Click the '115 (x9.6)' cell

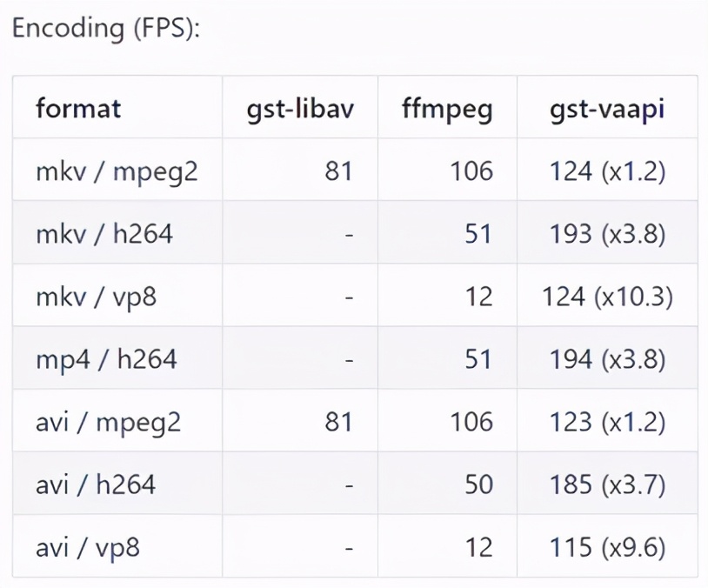(x=607, y=548)
